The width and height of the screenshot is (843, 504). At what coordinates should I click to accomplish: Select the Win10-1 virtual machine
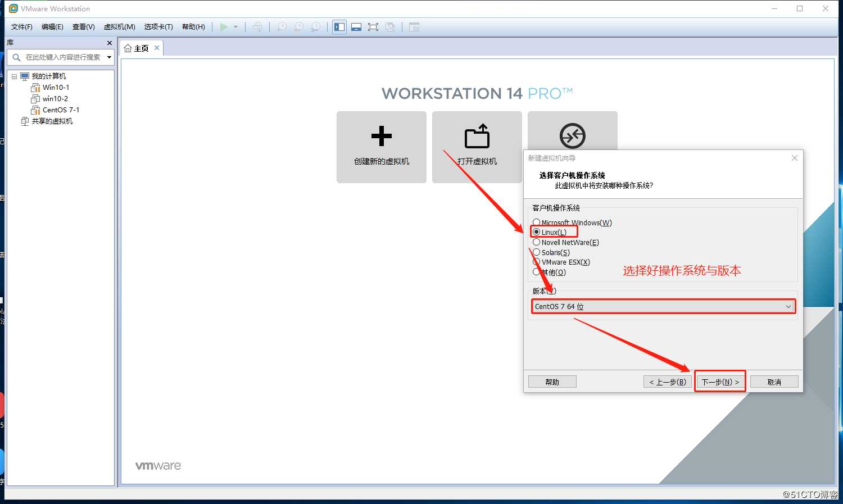[56, 88]
